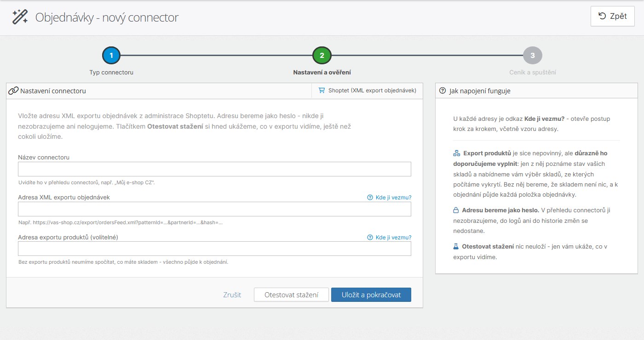Click Otestovat stažení button
The image size is (644, 340).
pos(291,295)
